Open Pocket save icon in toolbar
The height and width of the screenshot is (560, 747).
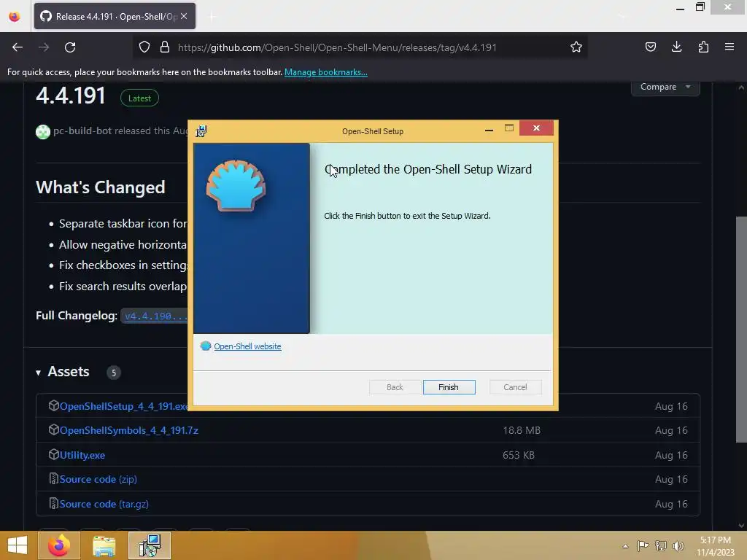(650, 47)
